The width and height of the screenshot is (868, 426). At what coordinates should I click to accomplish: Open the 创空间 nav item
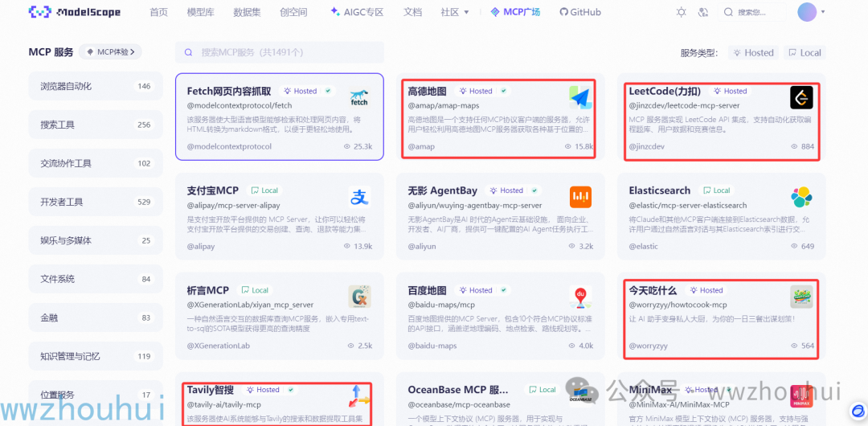click(293, 11)
